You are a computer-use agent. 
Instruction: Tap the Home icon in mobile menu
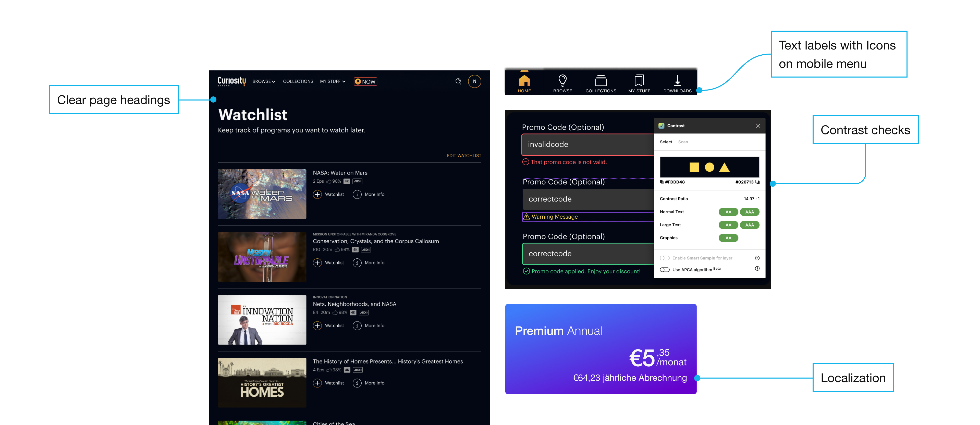click(524, 80)
